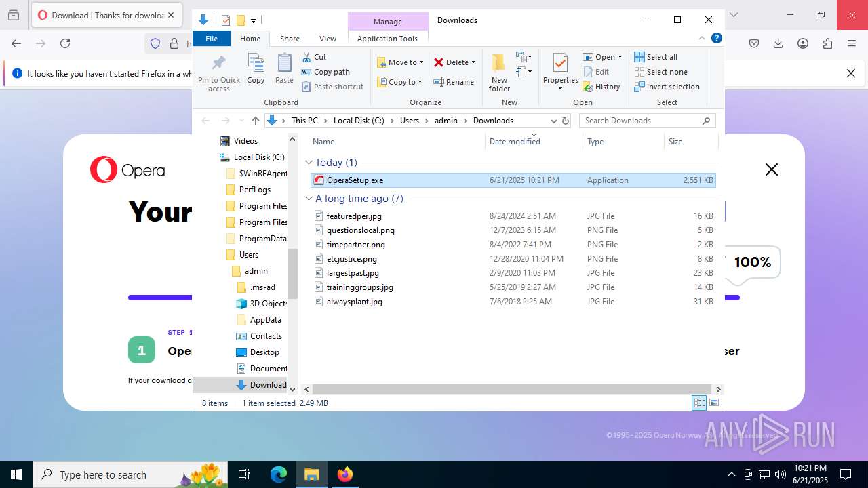Click the Paste ribbon icon
The image size is (868, 488).
pos(284,68)
